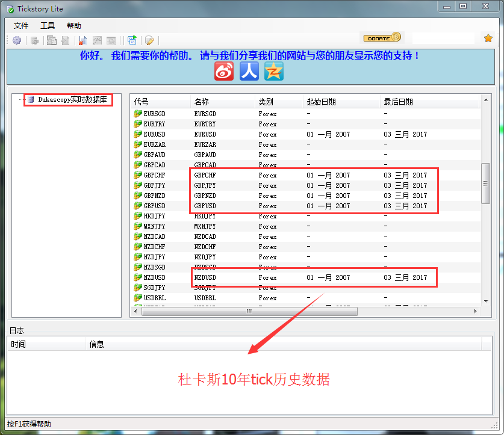504x435 pixels.
Task: Click the GBPAUD symbol icon
Action: point(138,155)
